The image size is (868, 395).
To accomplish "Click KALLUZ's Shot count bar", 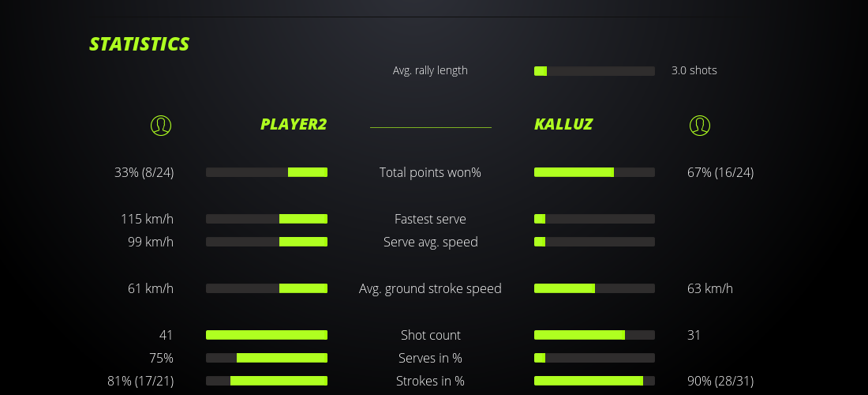I will [x=594, y=335].
